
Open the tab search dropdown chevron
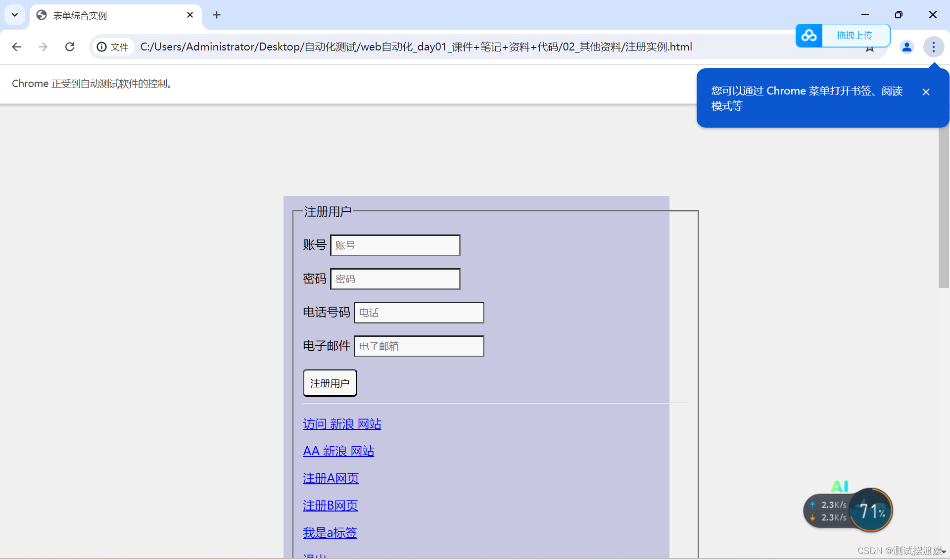click(x=15, y=15)
